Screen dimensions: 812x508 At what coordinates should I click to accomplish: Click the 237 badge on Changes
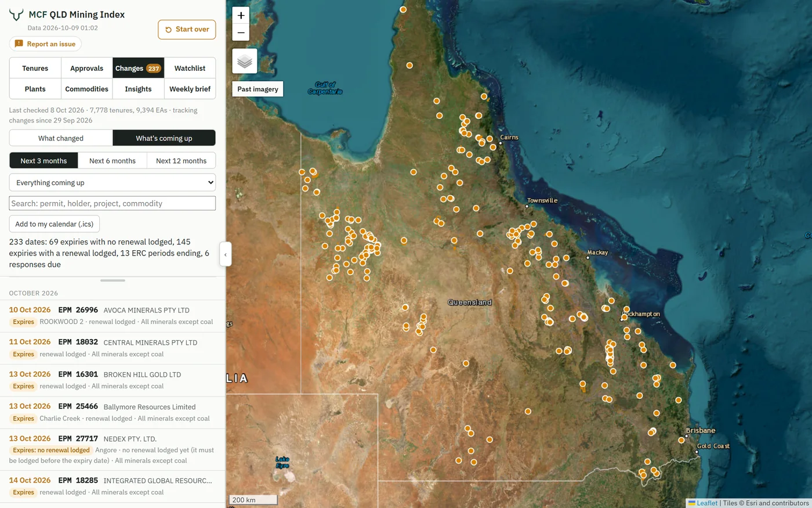coord(153,69)
